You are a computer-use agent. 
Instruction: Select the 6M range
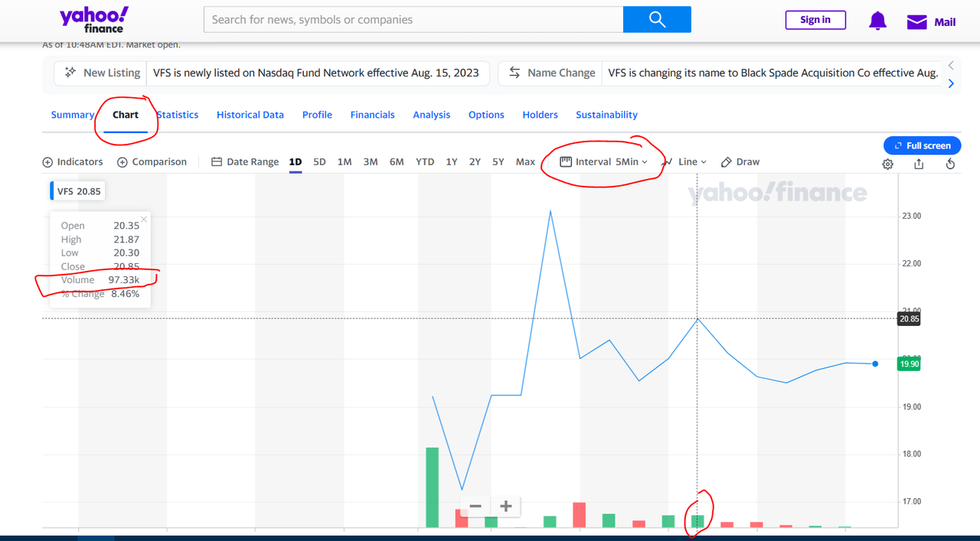397,161
